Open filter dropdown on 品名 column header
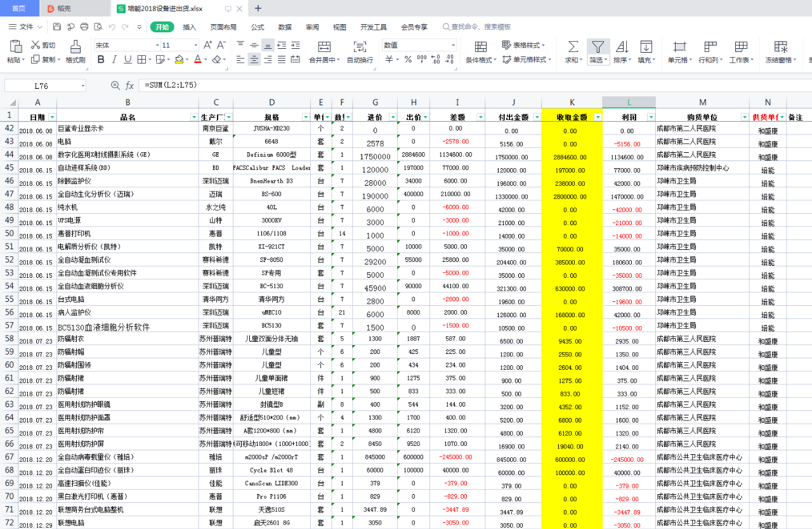812x529 pixels. (x=194, y=117)
